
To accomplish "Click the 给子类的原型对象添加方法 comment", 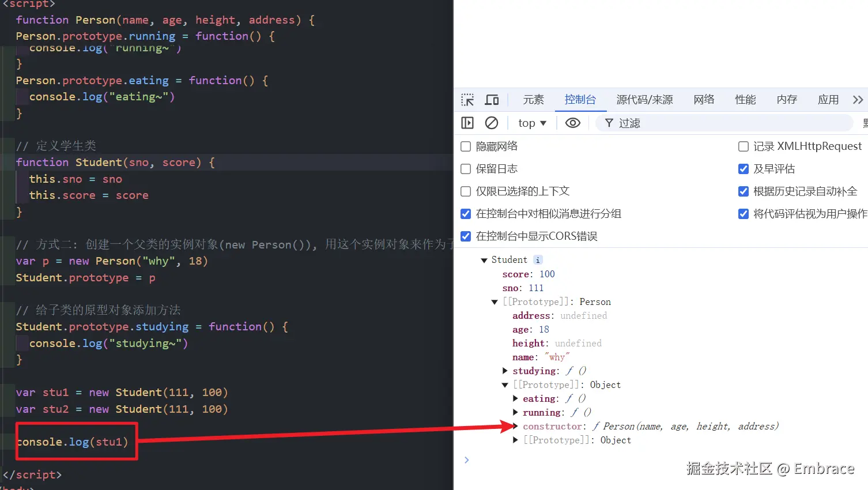I will [x=99, y=310].
